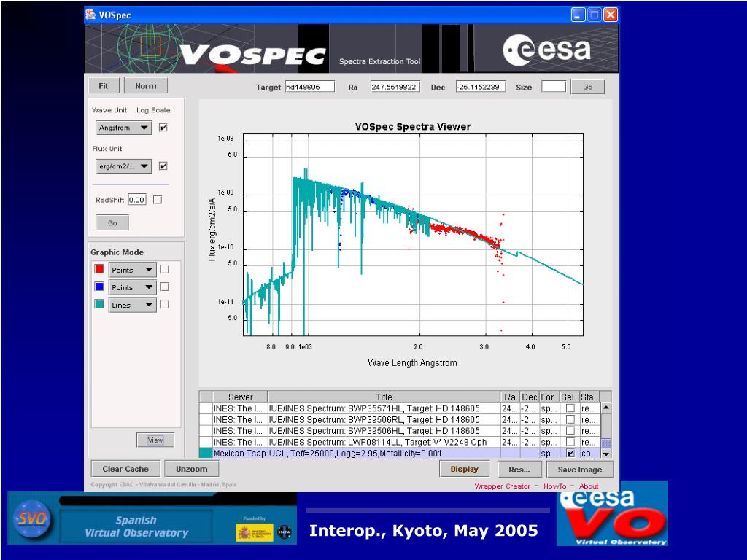This screenshot has width=747, height=560.
Task: Minimize the VOSpec window
Action: (x=578, y=15)
